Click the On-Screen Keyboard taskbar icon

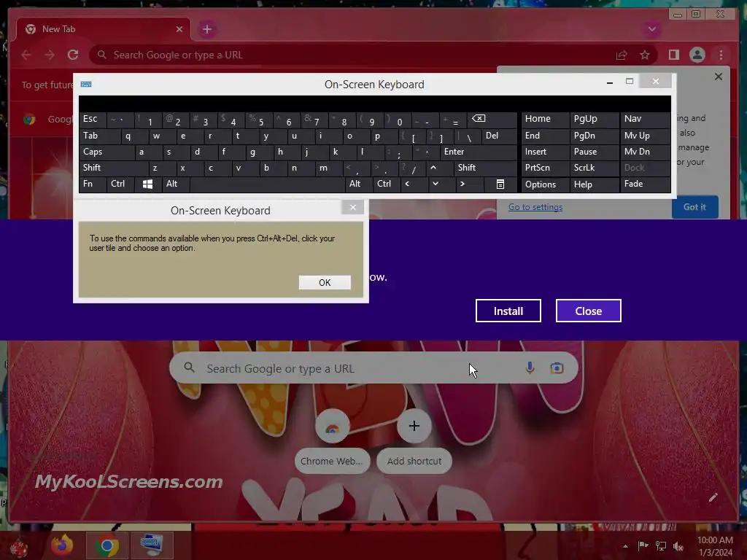pos(152,545)
